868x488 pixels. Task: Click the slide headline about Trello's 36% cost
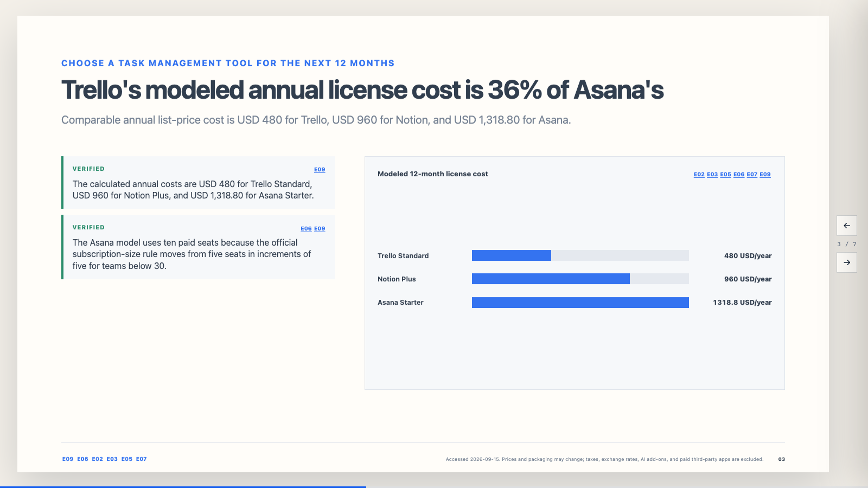(362, 90)
